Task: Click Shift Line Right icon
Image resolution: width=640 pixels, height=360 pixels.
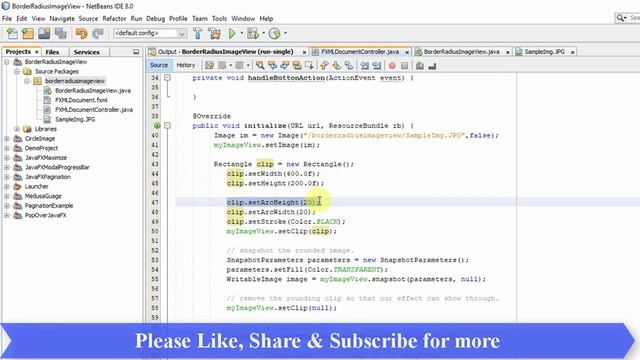Action: [x=377, y=65]
